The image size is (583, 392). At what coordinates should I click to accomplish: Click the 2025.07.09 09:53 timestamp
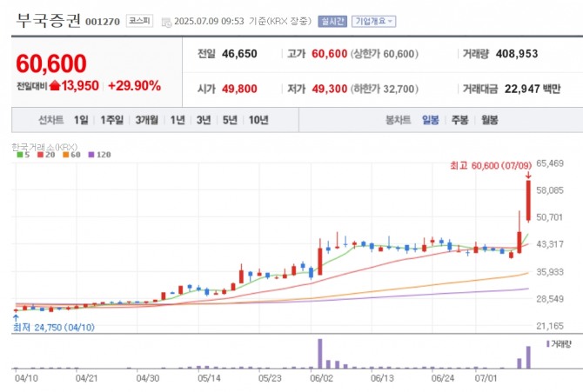(209, 21)
